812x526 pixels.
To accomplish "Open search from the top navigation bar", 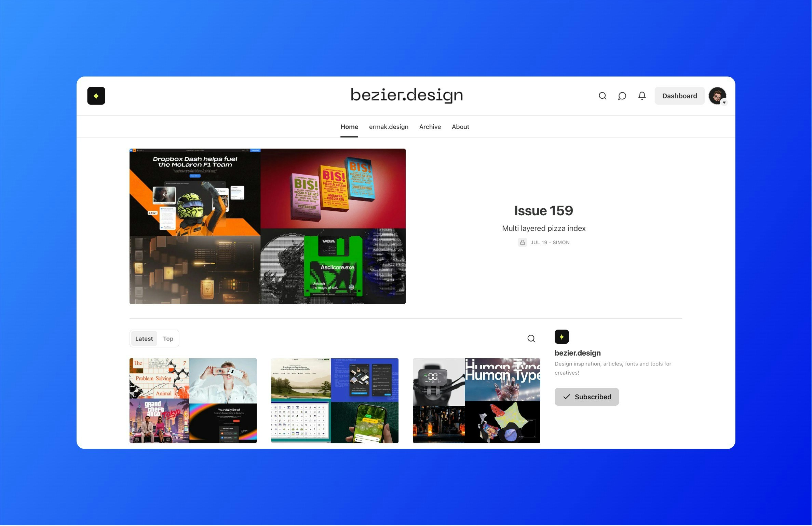I will click(603, 96).
